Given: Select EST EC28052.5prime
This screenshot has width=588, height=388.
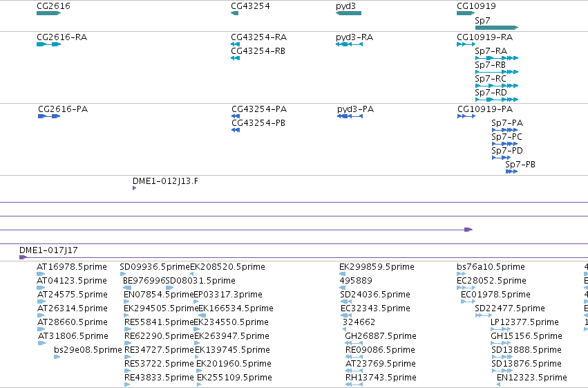Looking at the screenshot, I should tap(466, 288).
